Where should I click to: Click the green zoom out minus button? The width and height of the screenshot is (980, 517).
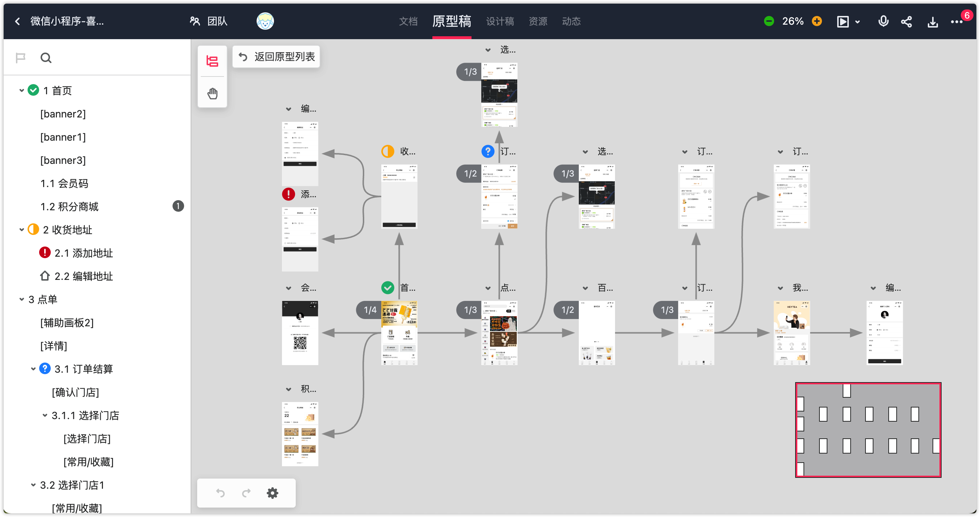[x=769, y=21]
